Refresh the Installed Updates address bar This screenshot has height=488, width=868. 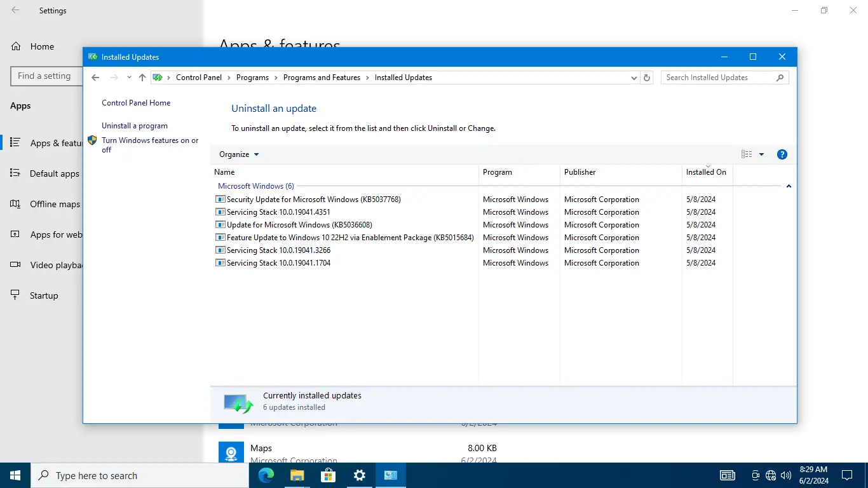coord(647,78)
